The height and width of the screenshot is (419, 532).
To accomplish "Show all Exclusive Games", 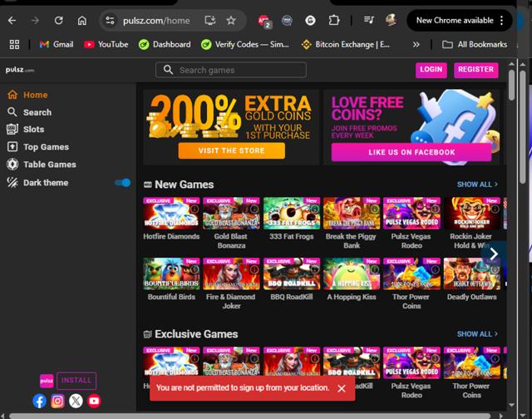I will (x=477, y=334).
